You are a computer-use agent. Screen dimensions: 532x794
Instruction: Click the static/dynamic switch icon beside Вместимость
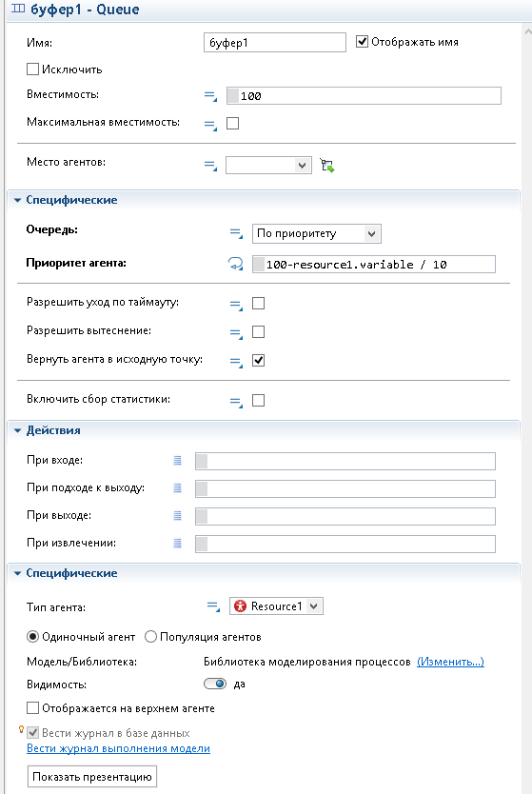210,96
